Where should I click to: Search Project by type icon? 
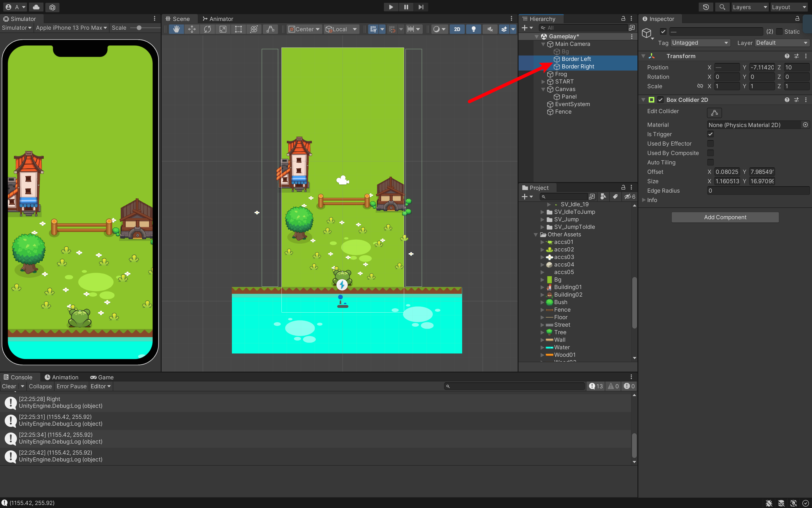(x=603, y=197)
